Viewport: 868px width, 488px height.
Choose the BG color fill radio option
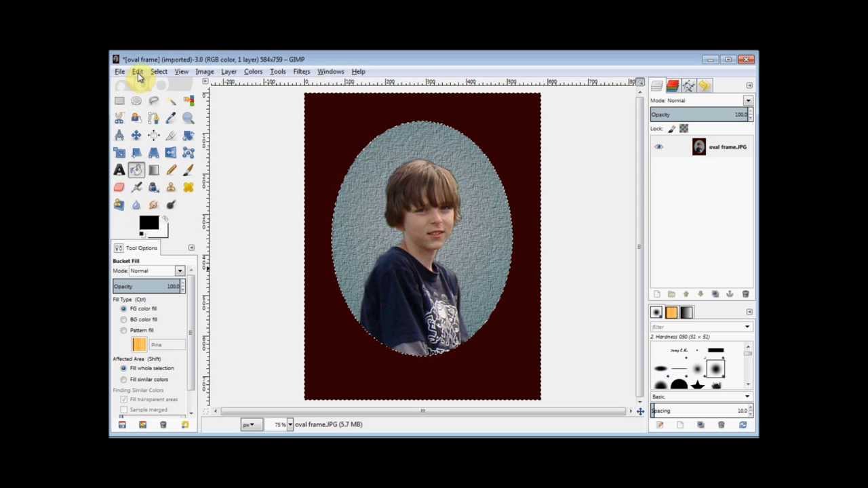coord(123,319)
